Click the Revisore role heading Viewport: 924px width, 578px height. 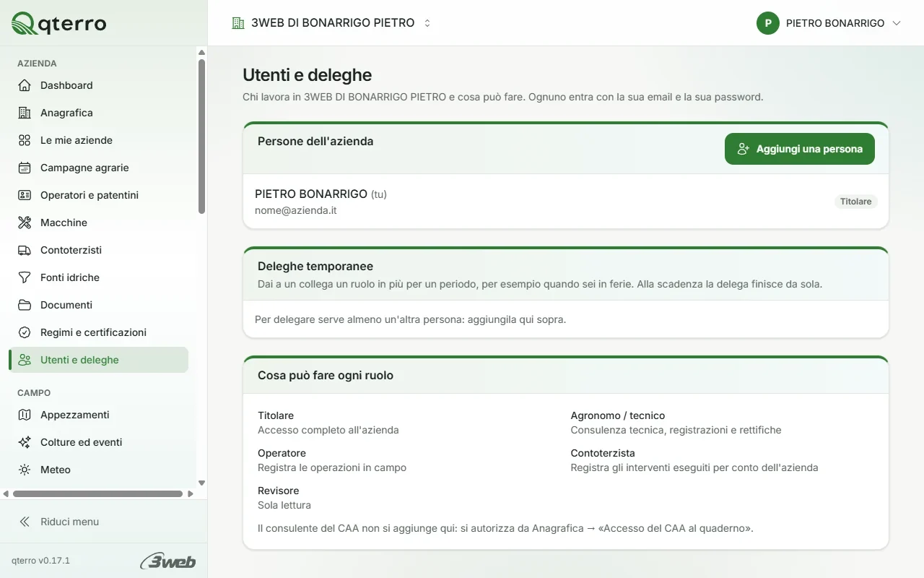point(278,491)
